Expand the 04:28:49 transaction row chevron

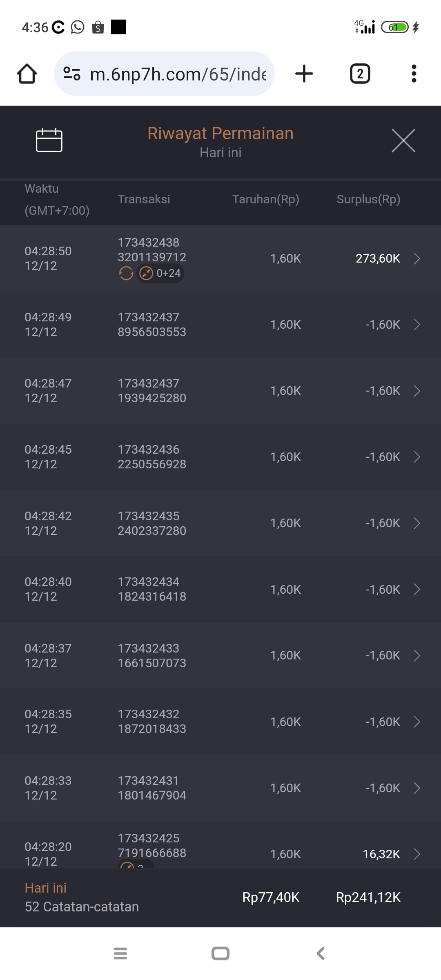click(x=416, y=325)
